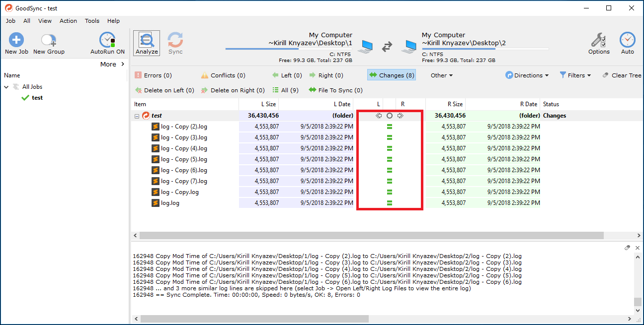
Task: Click the Analyze toolbar icon
Action: [x=147, y=43]
